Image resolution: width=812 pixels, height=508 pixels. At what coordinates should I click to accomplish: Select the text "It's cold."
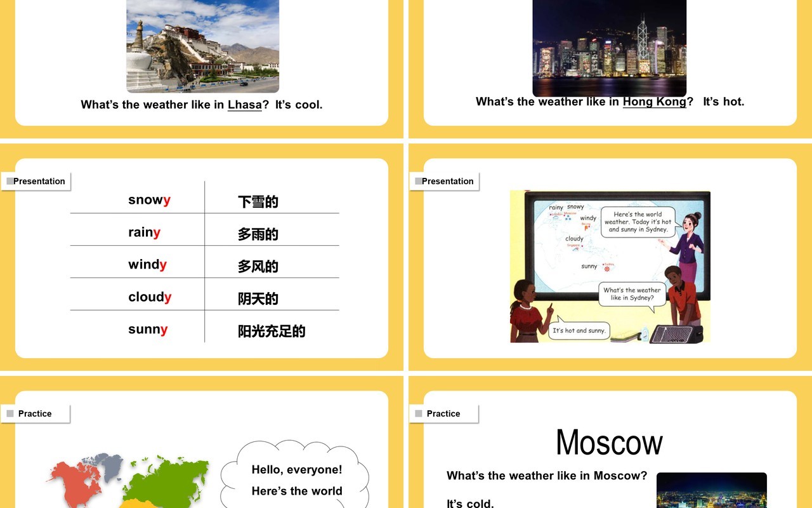click(470, 504)
